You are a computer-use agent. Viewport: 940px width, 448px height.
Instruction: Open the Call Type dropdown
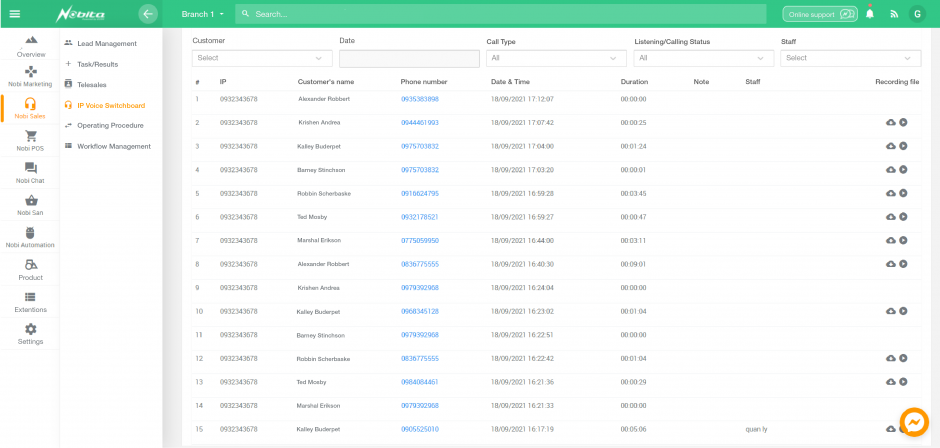[556, 58]
